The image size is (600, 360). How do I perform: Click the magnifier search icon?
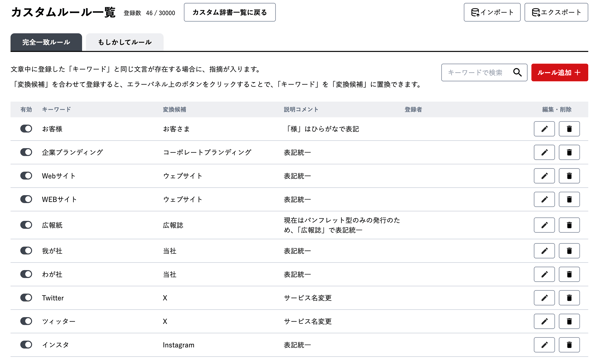click(x=517, y=72)
